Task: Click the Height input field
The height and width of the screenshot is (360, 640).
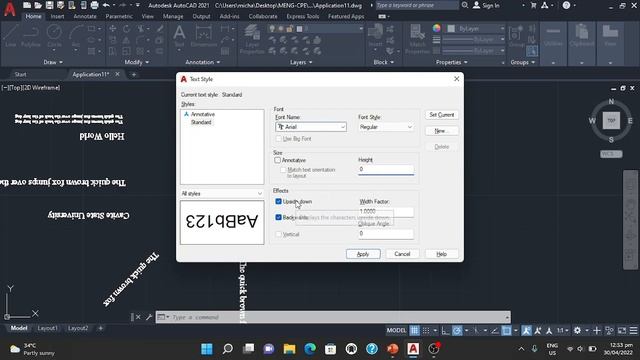Action: tap(386, 169)
